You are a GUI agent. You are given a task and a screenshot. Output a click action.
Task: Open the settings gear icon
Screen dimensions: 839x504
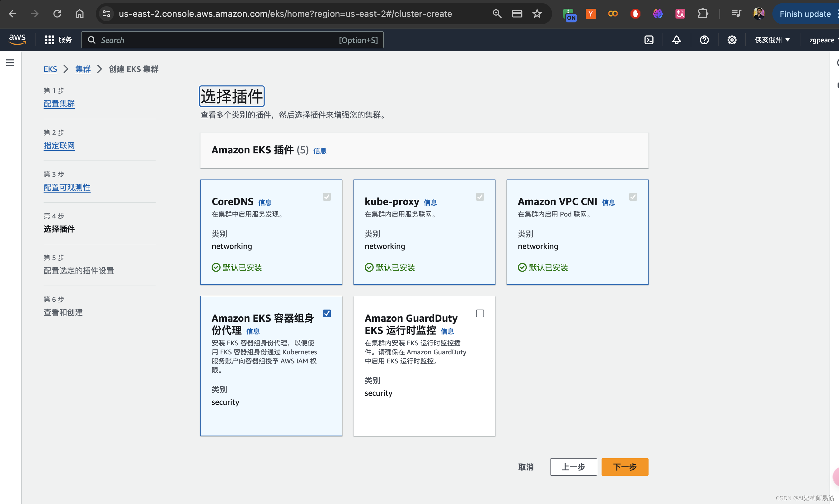click(x=732, y=40)
